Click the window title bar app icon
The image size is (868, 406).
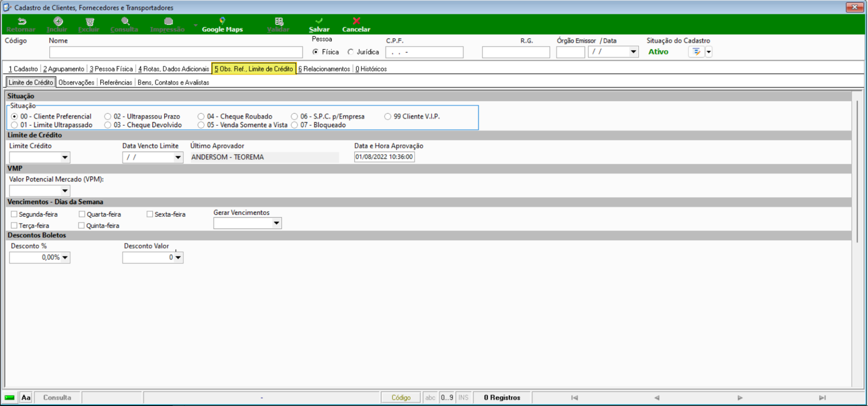7,8
